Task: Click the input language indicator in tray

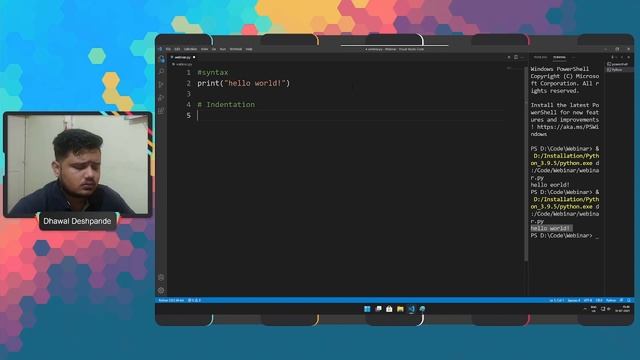Action: pyautogui.click(x=593, y=309)
